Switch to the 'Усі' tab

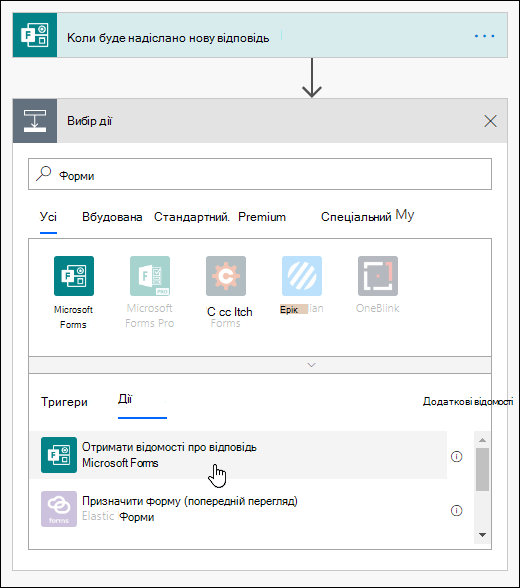click(48, 217)
